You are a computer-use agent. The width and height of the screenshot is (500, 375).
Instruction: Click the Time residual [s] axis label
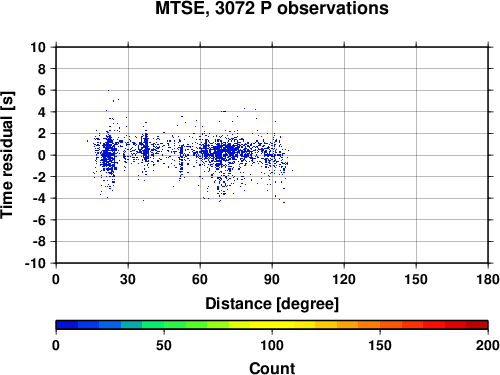(7, 155)
